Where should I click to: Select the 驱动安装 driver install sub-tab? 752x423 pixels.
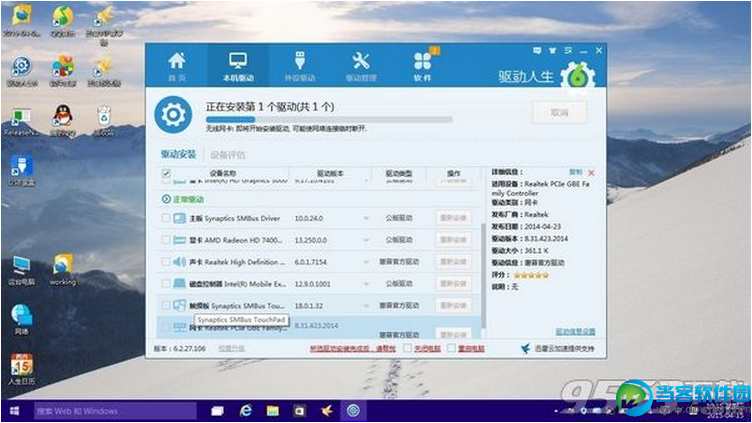pos(178,154)
